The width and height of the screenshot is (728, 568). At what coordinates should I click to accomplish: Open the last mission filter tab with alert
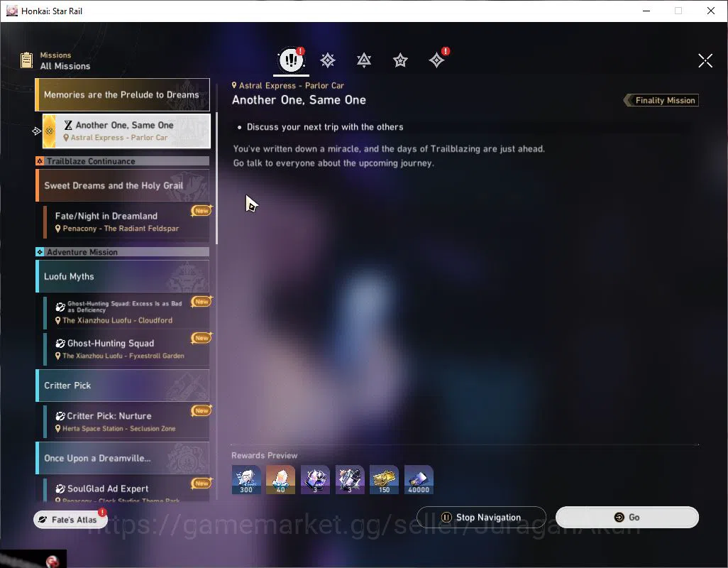(x=437, y=60)
